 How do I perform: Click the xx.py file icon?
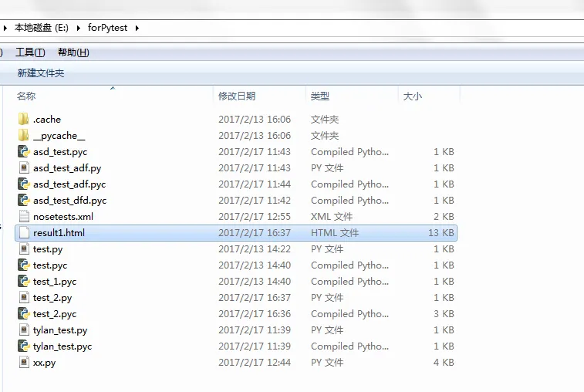tap(24, 362)
